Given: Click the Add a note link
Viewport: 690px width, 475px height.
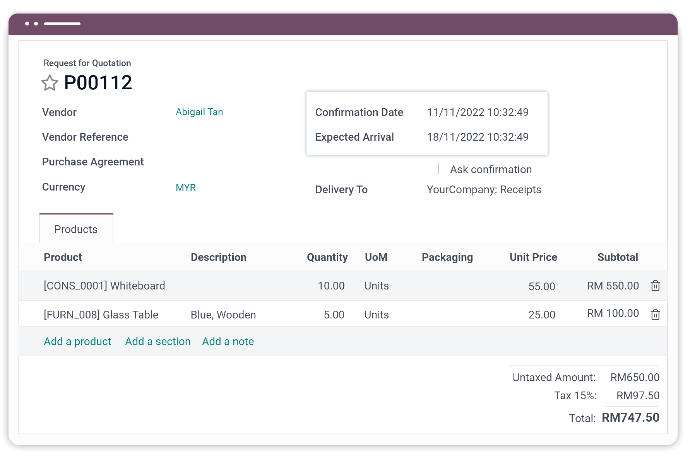Looking at the screenshot, I should click(x=228, y=341).
